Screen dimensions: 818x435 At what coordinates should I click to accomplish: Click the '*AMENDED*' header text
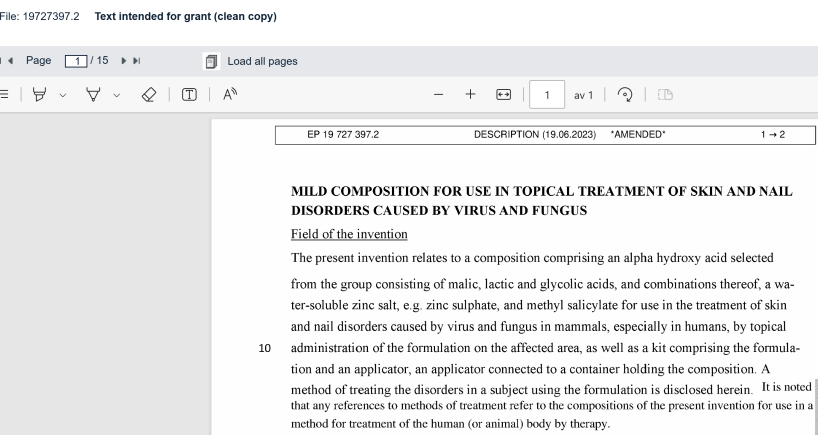(x=638, y=135)
